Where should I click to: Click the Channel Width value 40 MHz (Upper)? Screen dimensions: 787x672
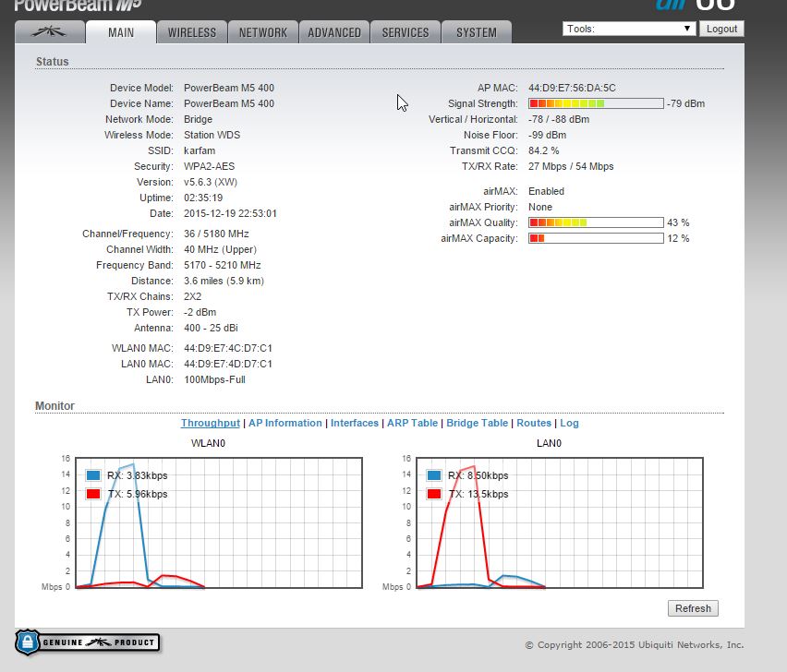coord(220,249)
